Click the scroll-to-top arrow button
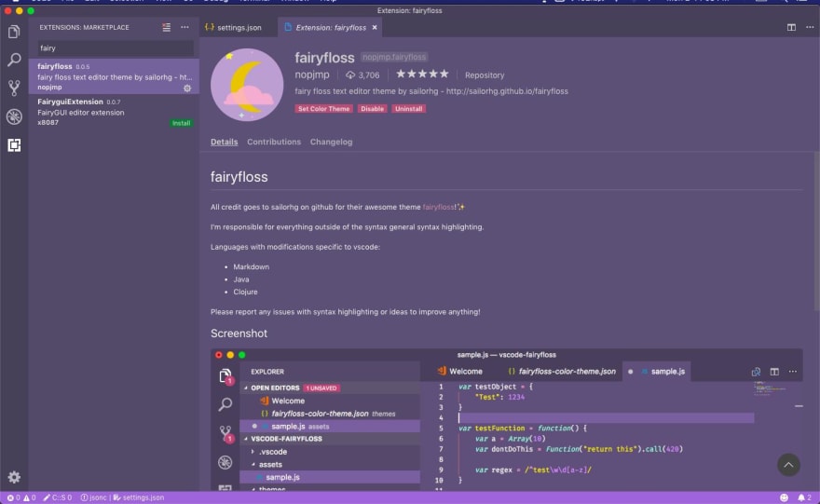This screenshot has height=504, width=820. (x=788, y=464)
